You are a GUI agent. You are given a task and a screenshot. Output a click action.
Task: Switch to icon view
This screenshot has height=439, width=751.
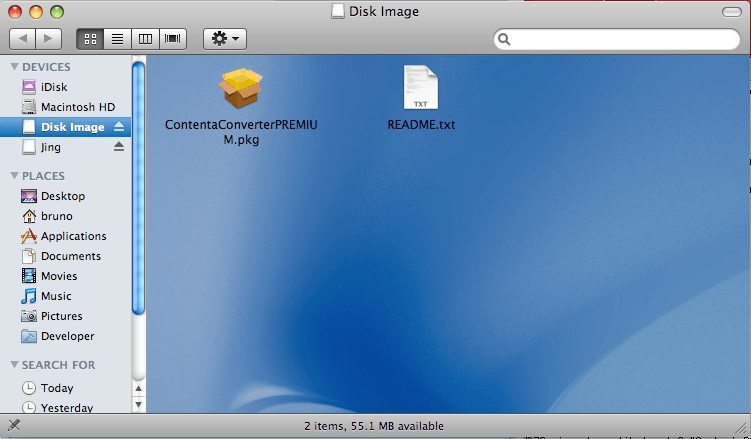tap(90, 39)
